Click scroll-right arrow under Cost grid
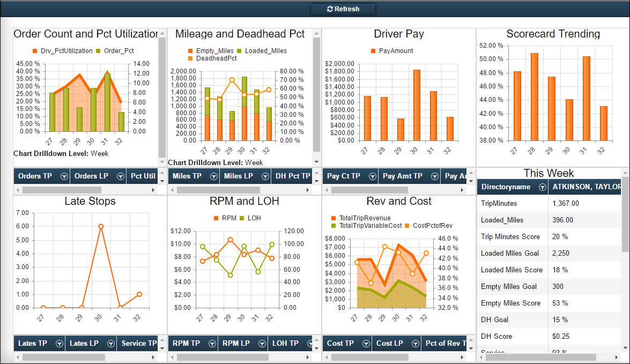Screen dimensions: 630x364 [x=462, y=357]
